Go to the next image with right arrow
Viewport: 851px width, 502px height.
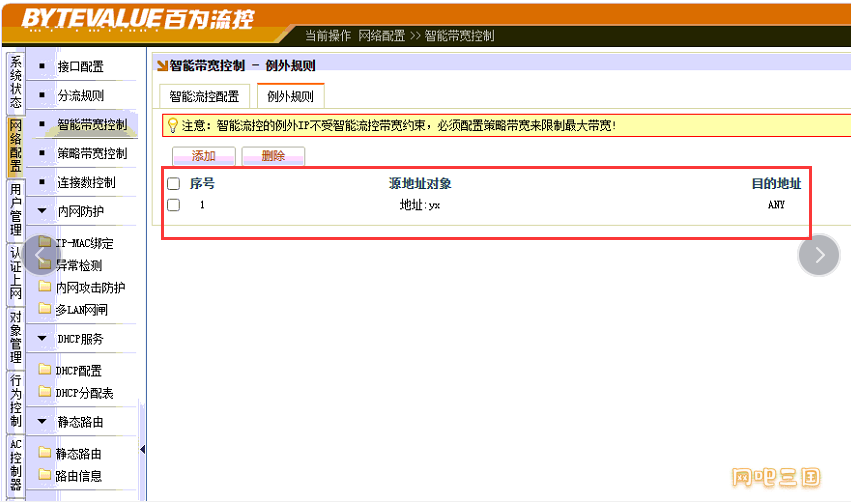click(819, 255)
